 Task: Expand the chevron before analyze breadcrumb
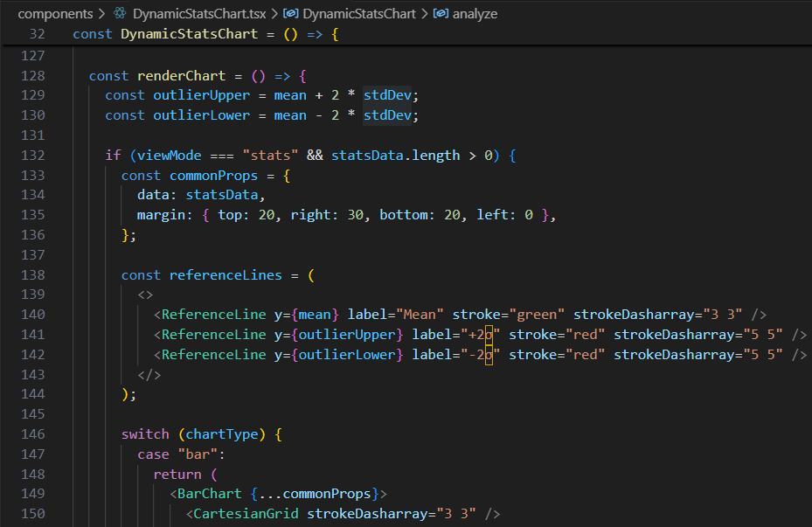[424, 14]
